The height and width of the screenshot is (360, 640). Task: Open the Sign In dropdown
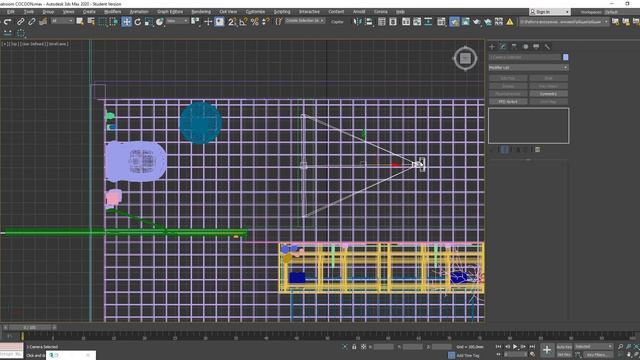(x=549, y=12)
